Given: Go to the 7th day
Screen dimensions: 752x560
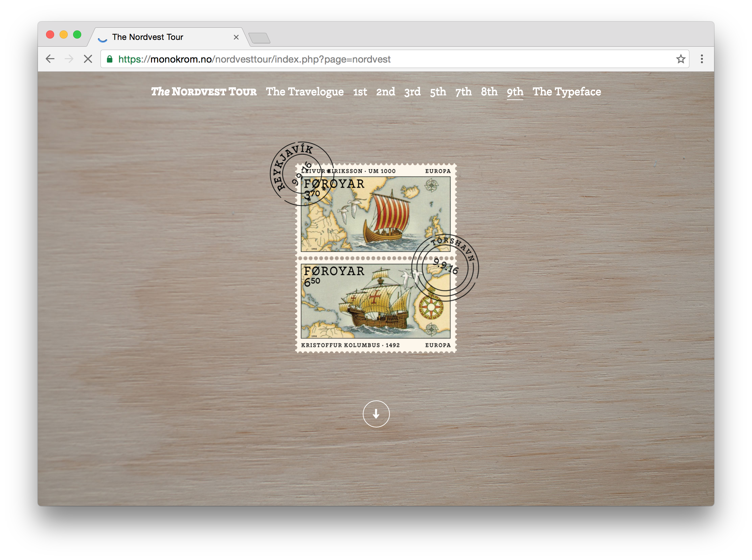Looking at the screenshot, I should click(x=463, y=92).
